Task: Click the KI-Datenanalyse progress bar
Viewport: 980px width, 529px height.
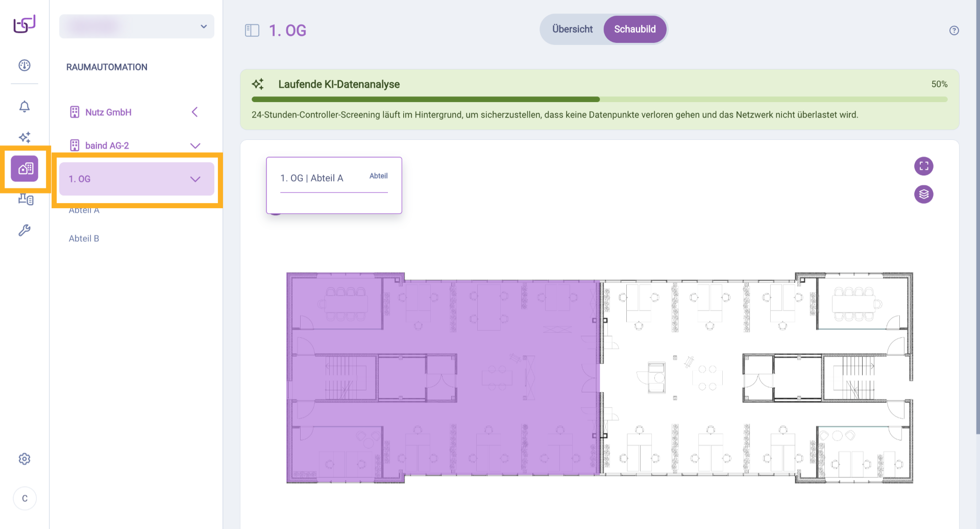Action: pos(599,99)
